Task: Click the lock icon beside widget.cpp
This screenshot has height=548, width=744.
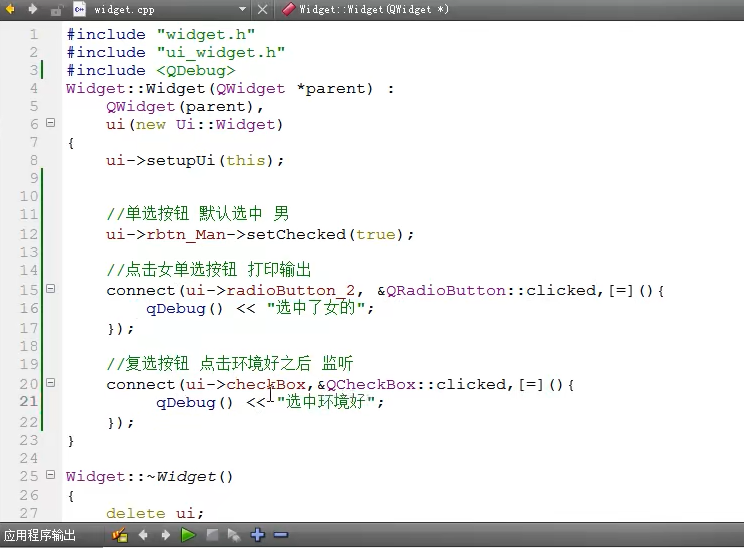Action: pyautogui.click(x=56, y=10)
